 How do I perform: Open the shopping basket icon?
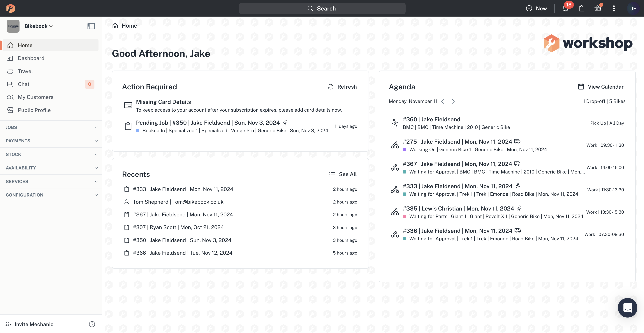(598, 8)
